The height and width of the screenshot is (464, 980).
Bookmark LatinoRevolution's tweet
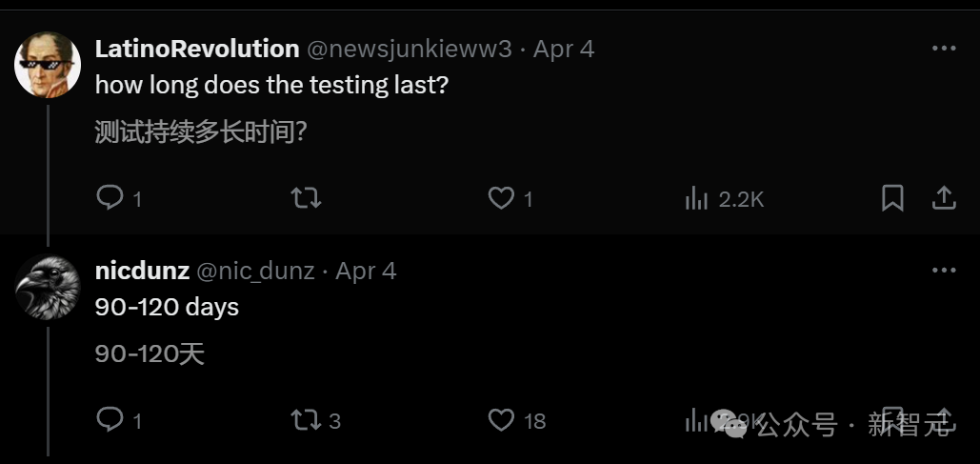[x=892, y=197]
